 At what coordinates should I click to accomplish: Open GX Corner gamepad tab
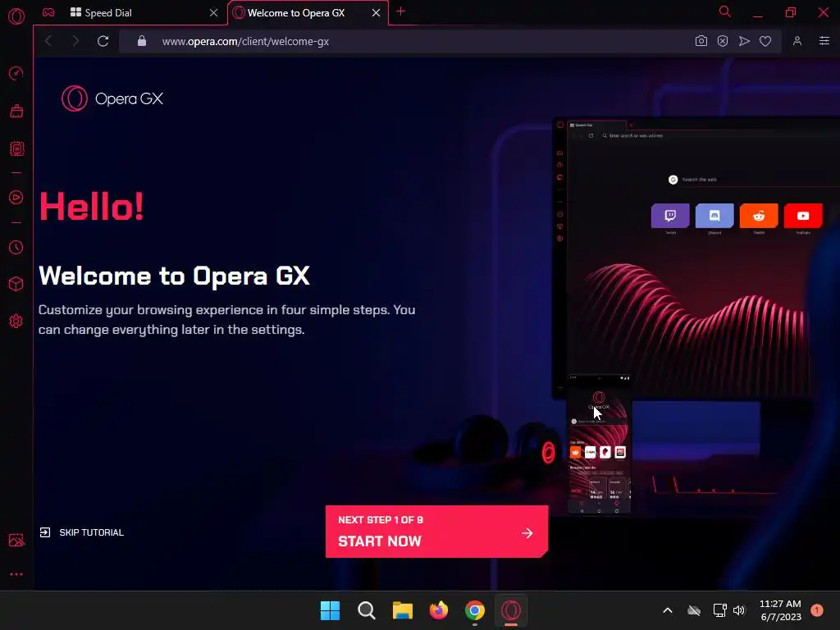pos(48,12)
